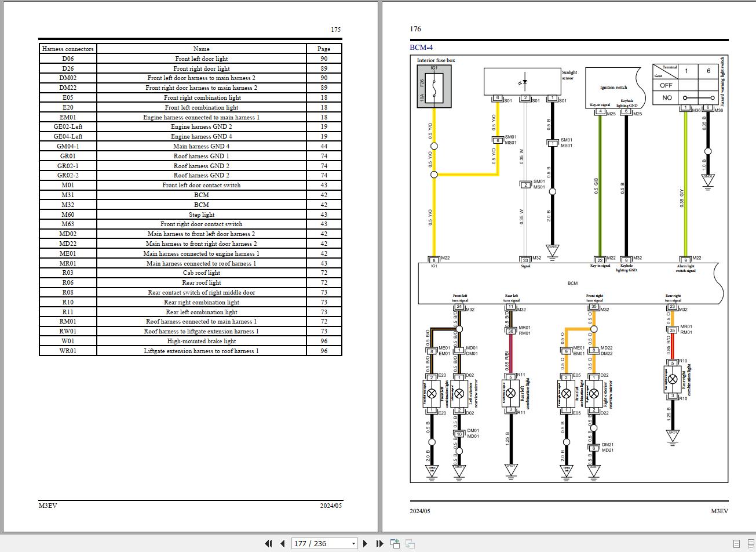This screenshot has height=552, width=756.
Task: Click the M3EV footer on left page
Action: tap(48, 505)
